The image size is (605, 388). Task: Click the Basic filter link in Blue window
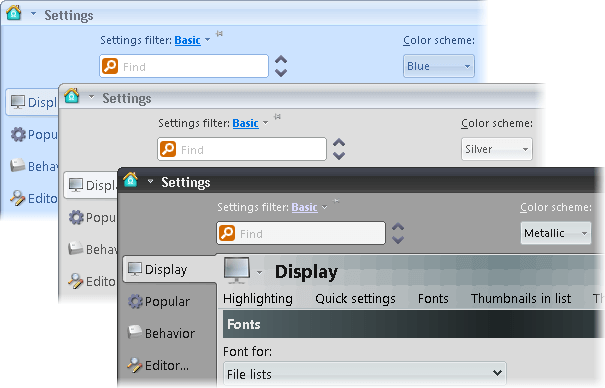pyautogui.click(x=188, y=40)
